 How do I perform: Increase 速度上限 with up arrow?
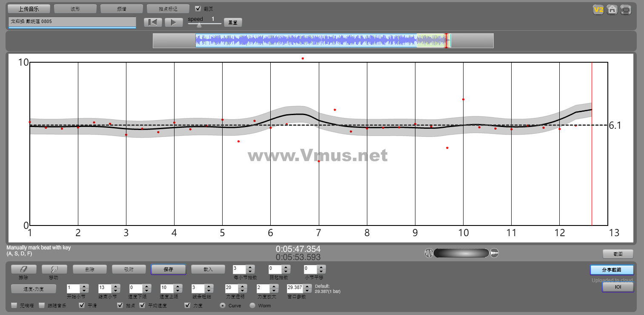click(x=177, y=286)
